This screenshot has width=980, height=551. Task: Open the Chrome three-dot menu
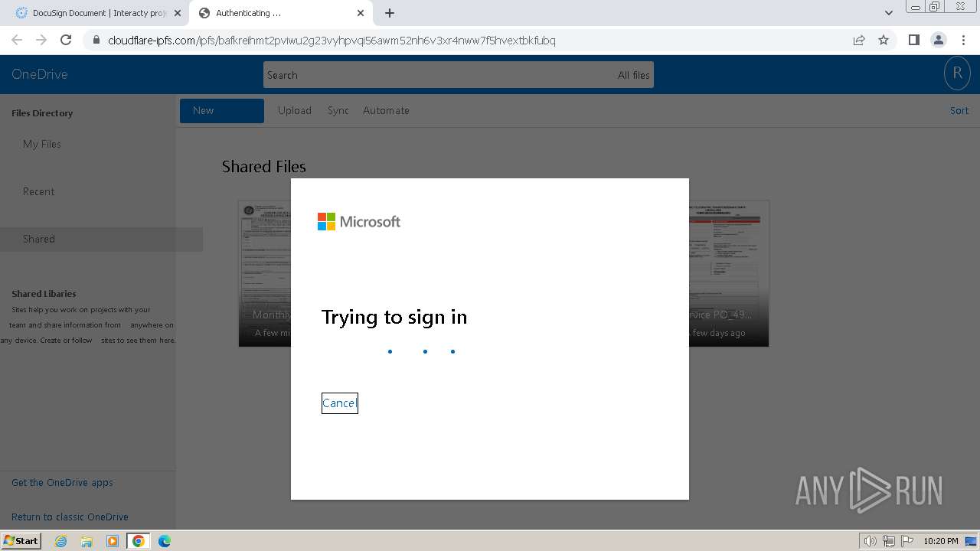963,40
